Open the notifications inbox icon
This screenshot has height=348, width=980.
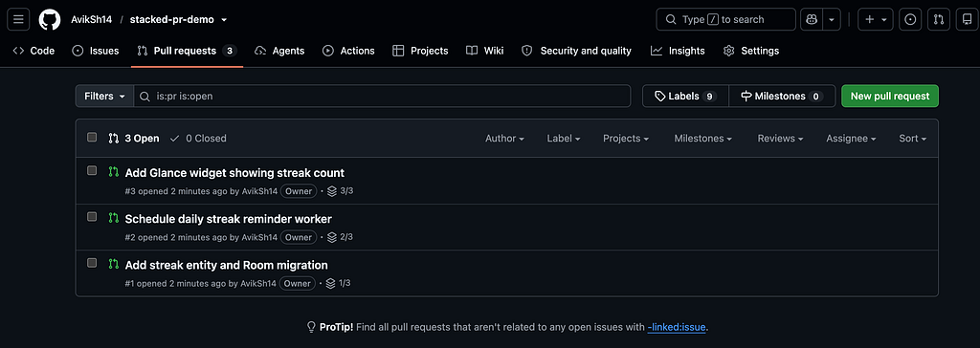(x=968, y=19)
